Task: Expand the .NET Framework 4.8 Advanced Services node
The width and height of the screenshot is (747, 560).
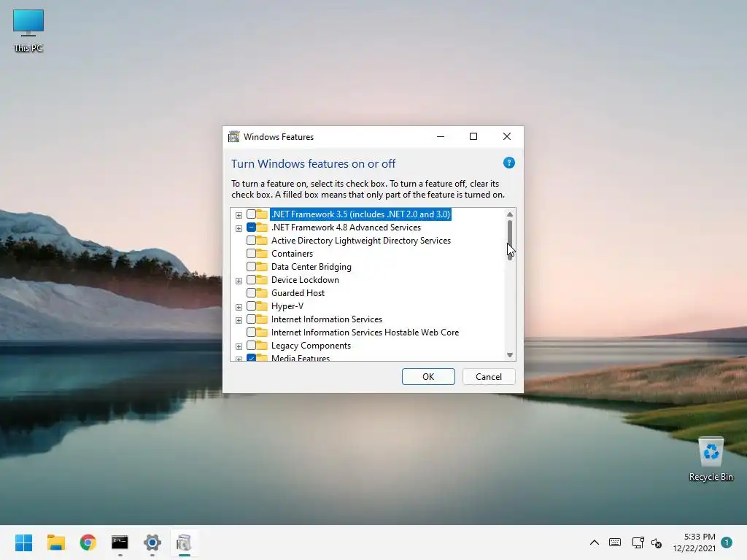Action: [239, 228]
